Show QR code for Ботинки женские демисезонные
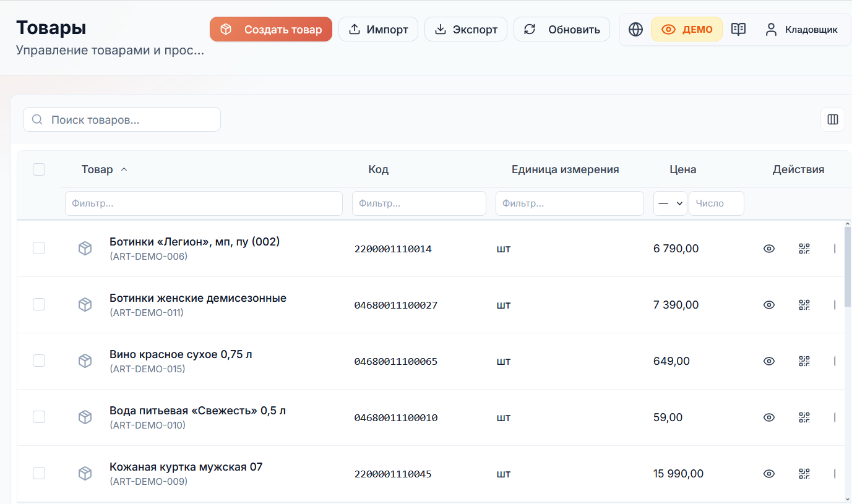This screenshot has height=504, width=852. pos(804,305)
